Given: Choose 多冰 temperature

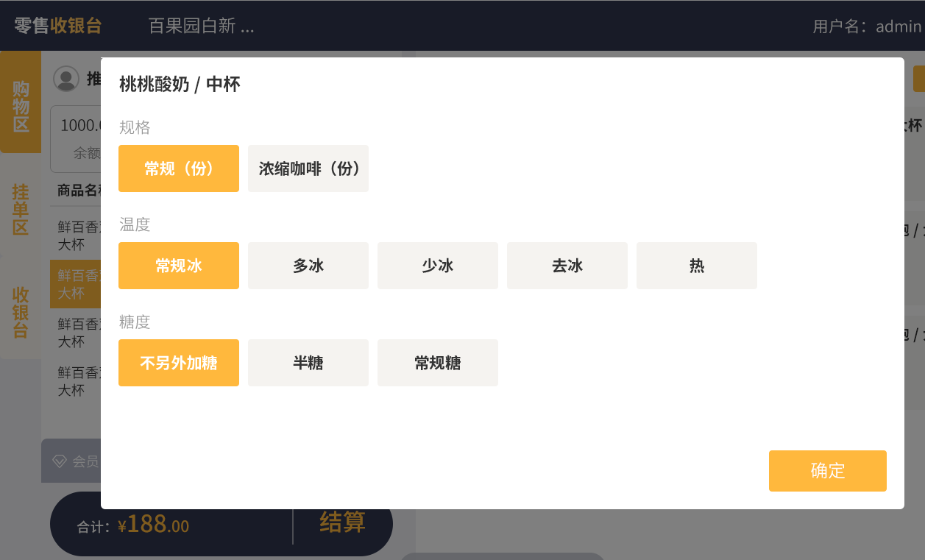Looking at the screenshot, I should click(308, 266).
